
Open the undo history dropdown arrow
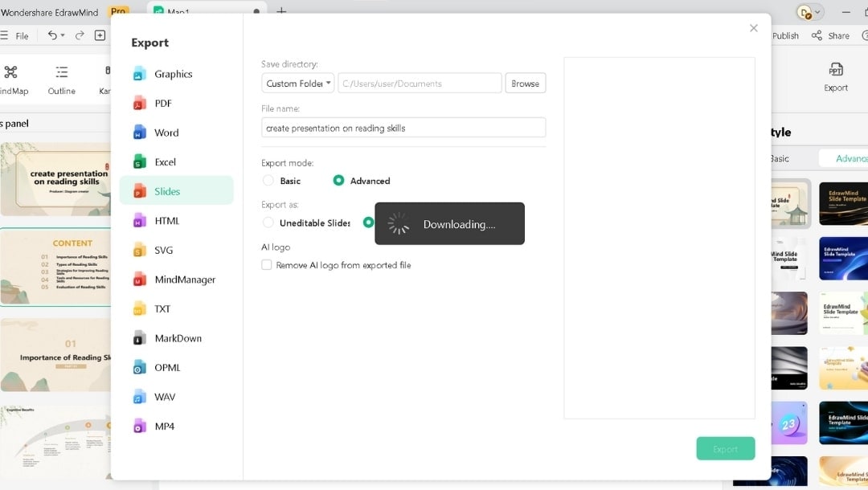(61, 35)
